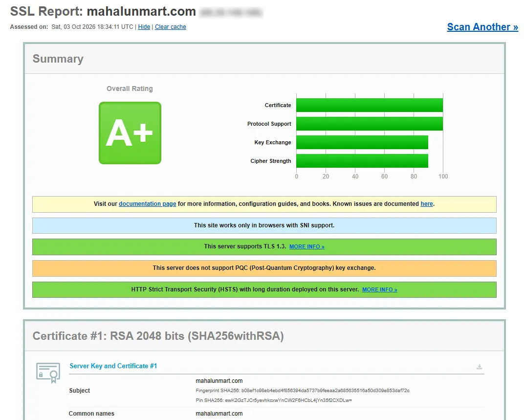Click the 'SSL Report: mahalunmart.com' title
Screen dimensions: 525x420
[103, 11]
